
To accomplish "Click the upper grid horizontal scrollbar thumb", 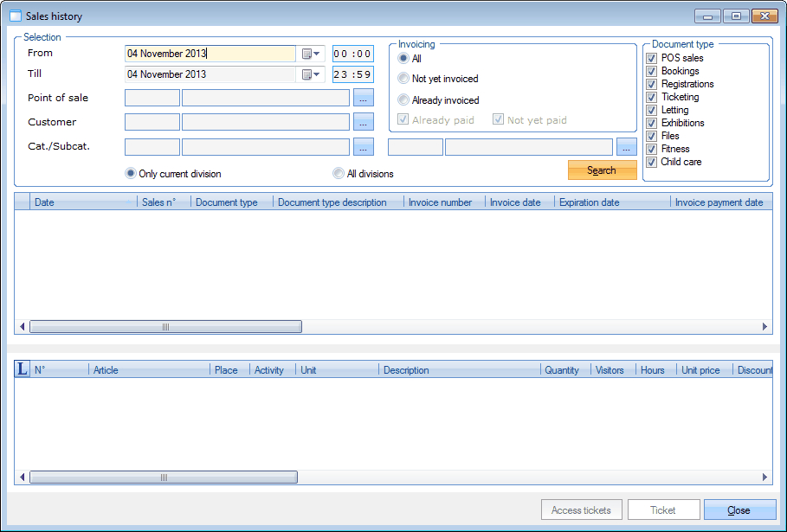I will click(x=165, y=327).
